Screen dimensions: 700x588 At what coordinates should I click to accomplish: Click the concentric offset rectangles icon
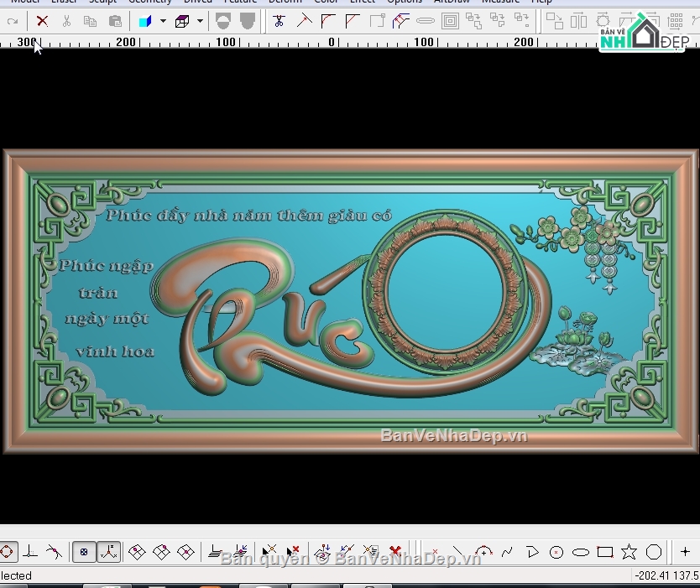point(450,21)
